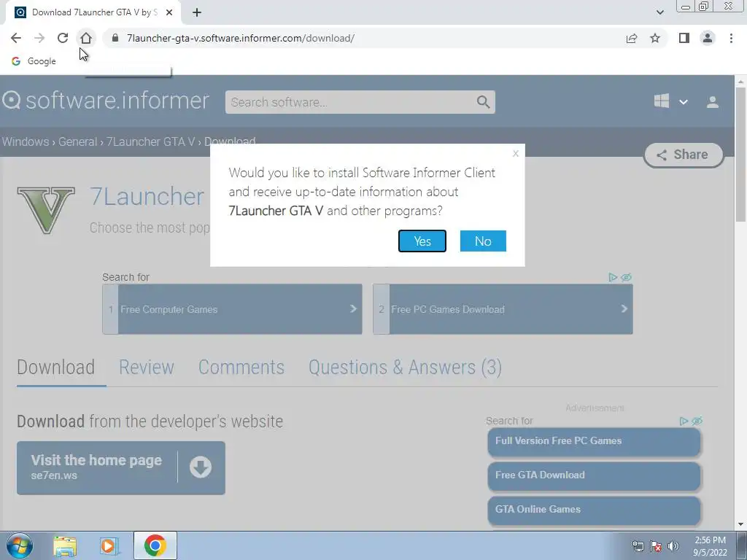
Task: Click the Share button
Action: coord(684,155)
